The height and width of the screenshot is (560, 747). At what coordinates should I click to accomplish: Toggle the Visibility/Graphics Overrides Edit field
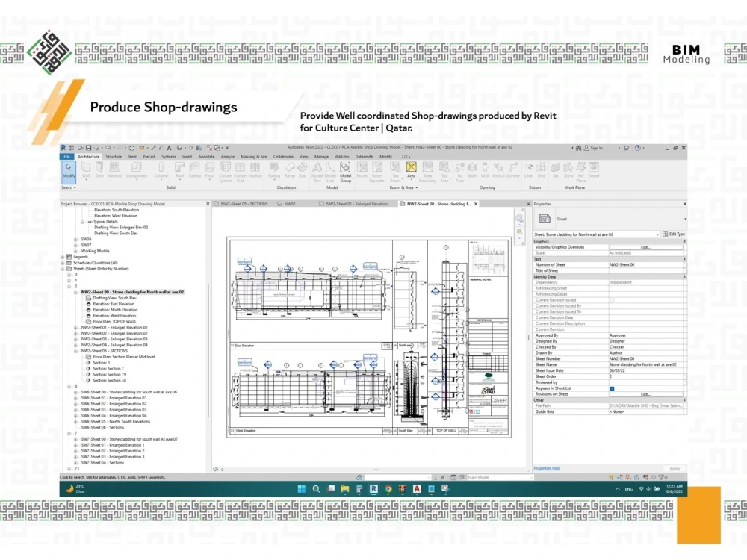coord(645,247)
